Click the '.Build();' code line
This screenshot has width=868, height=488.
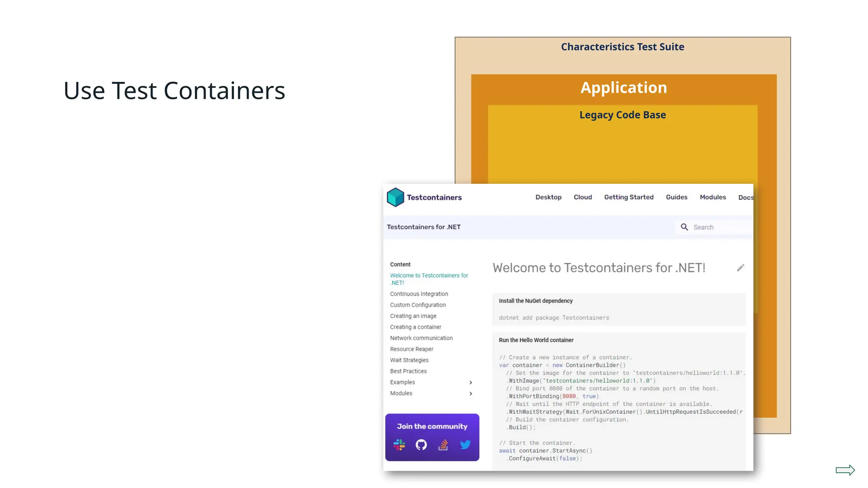(x=520, y=427)
